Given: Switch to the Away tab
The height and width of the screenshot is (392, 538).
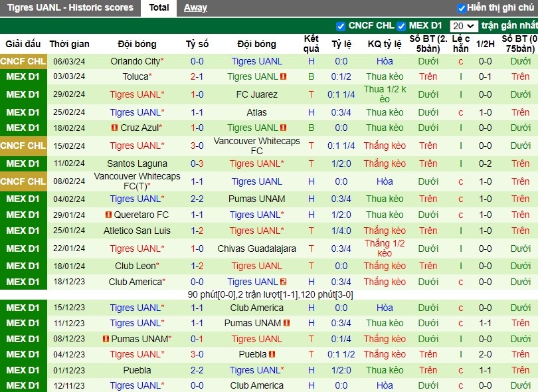Looking at the screenshot, I should click(x=195, y=7).
